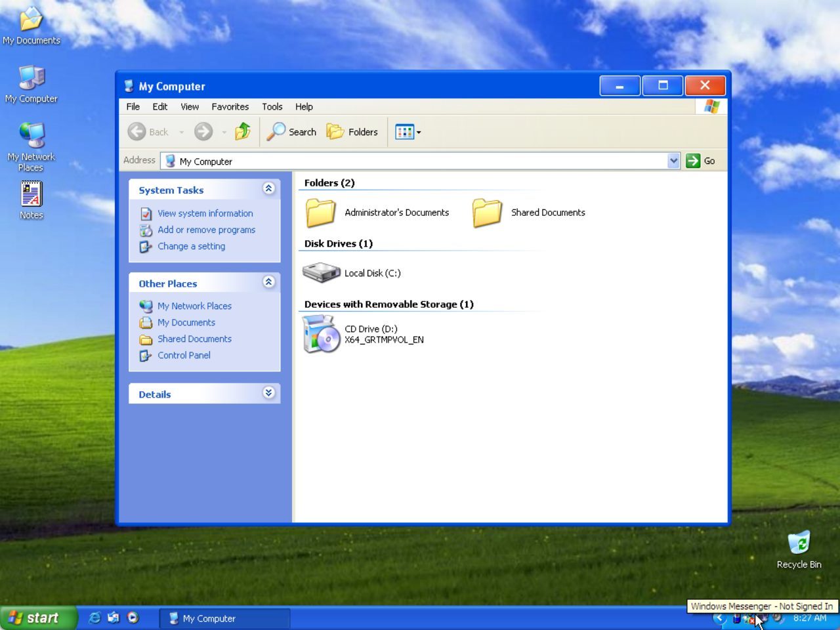Open the Help menu
This screenshot has height=630, width=840.
point(304,106)
